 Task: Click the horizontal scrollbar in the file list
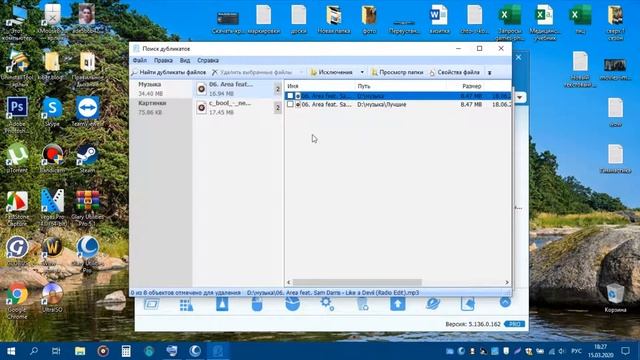357,282
